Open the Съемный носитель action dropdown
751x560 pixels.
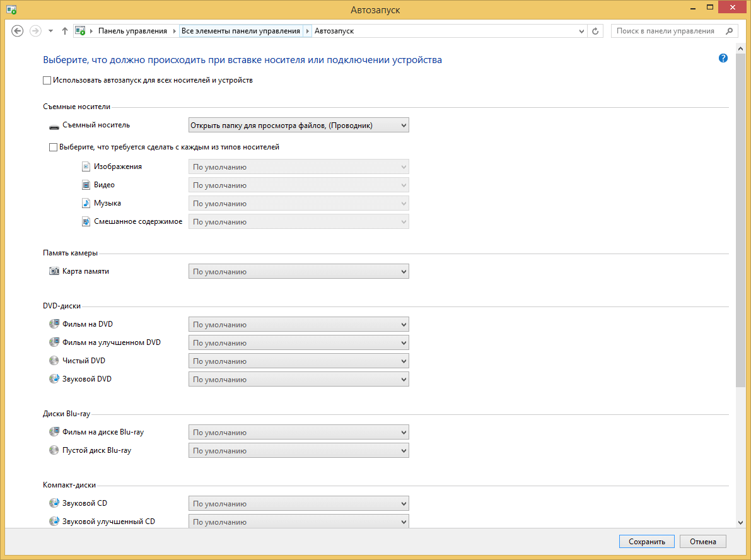[x=298, y=125]
